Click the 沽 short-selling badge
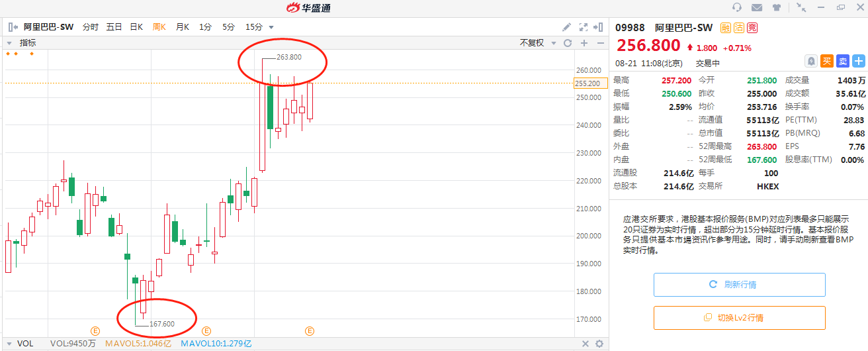This screenshot has width=868, height=351. click(739, 28)
